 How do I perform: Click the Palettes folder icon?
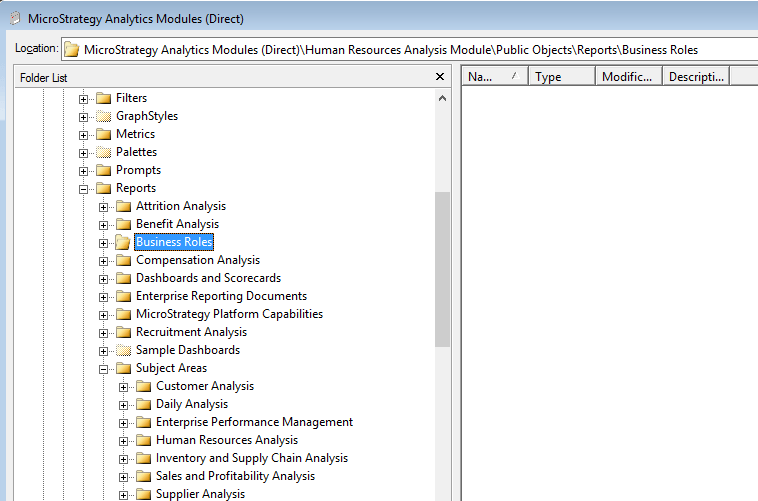click(x=104, y=152)
